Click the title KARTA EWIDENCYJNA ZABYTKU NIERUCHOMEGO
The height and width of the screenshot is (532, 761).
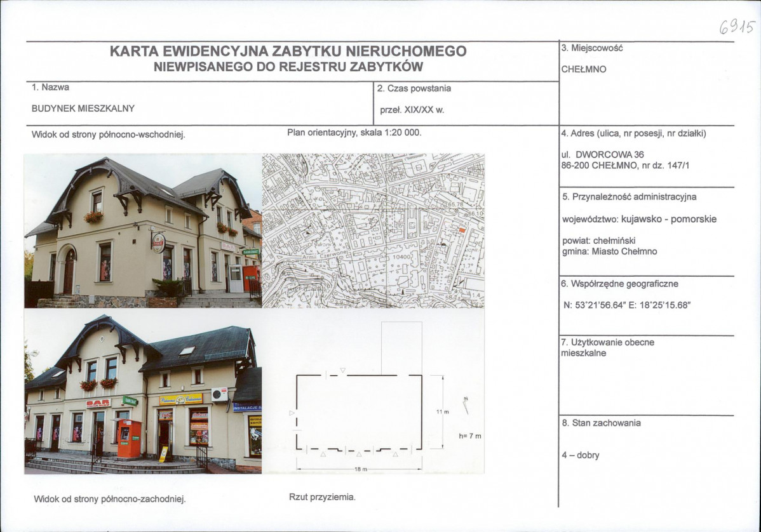[x=288, y=51]
